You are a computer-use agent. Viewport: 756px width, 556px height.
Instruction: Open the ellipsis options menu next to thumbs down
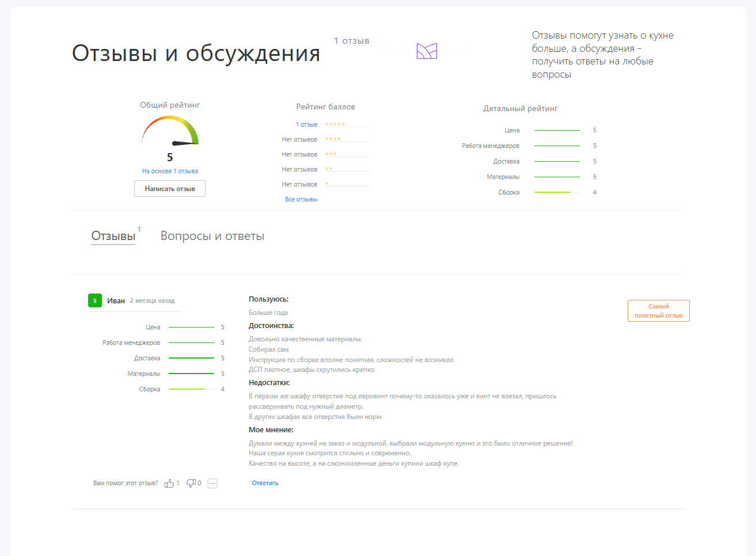(x=212, y=483)
